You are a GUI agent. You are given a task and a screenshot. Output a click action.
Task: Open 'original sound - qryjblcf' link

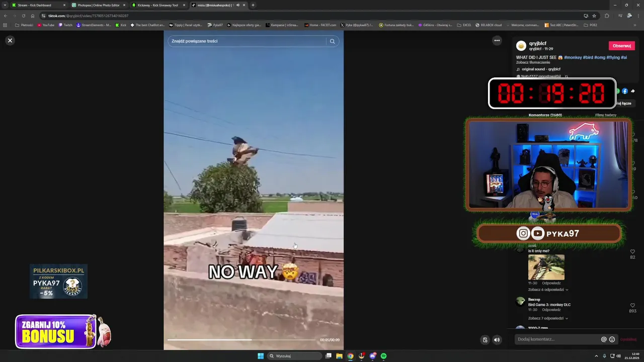tap(541, 69)
